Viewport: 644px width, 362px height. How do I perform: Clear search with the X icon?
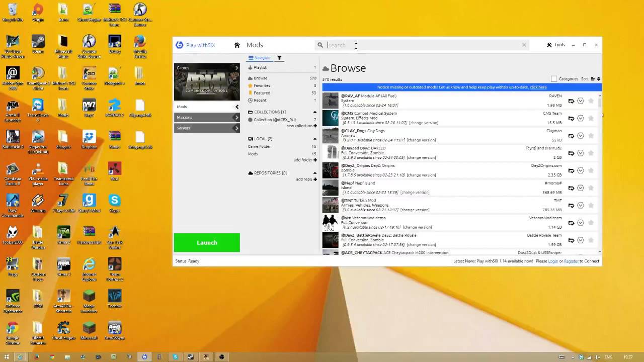524,45
